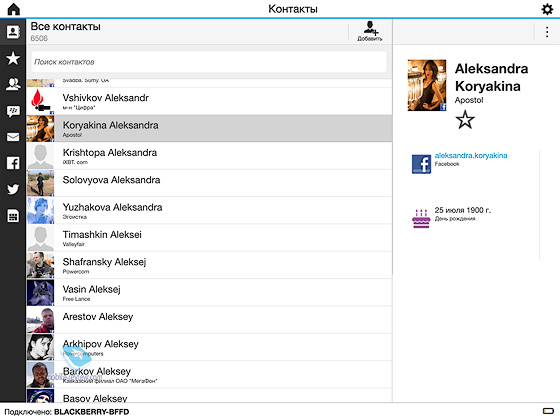Open Aleksandra Koryakina's large profile photo
The width and height of the screenshot is (560, 420).
pos(427,85)
